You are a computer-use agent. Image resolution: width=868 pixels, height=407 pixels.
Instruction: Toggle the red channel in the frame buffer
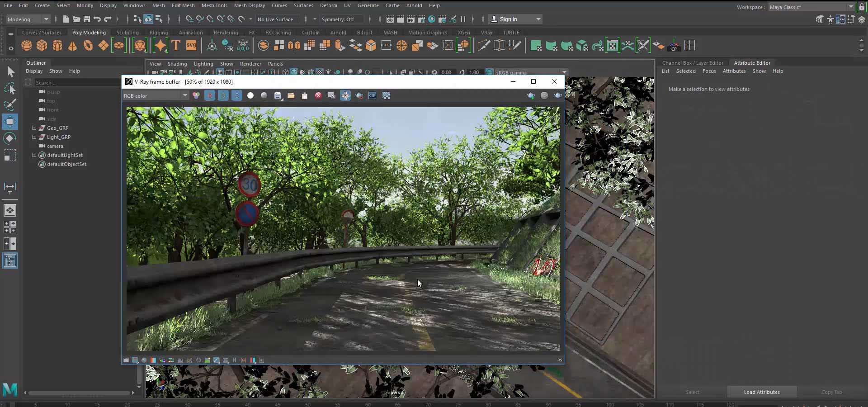[210, 95]
